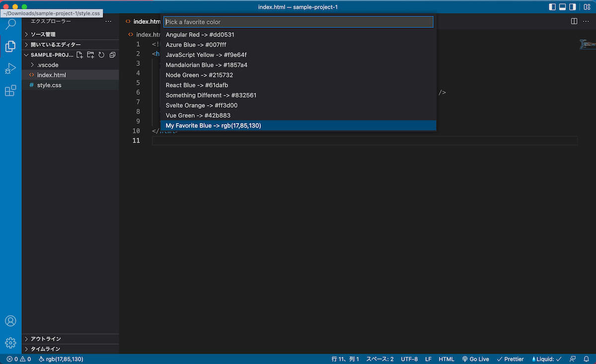
Task: Click the New File icon in Explorer
Action: click(79, 55)
